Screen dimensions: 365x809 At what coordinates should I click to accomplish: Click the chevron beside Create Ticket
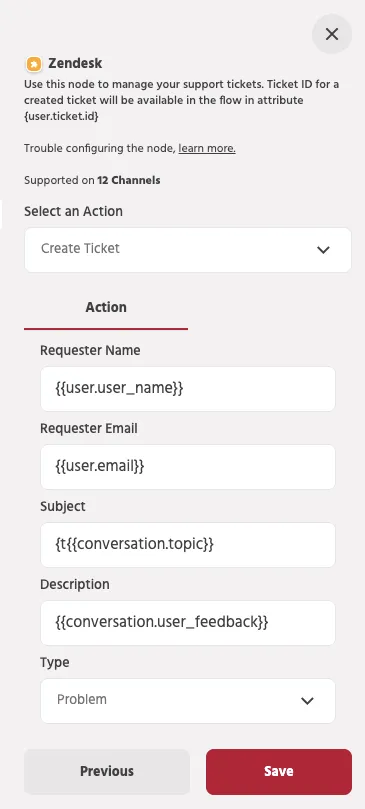click(x=323, y=250)
